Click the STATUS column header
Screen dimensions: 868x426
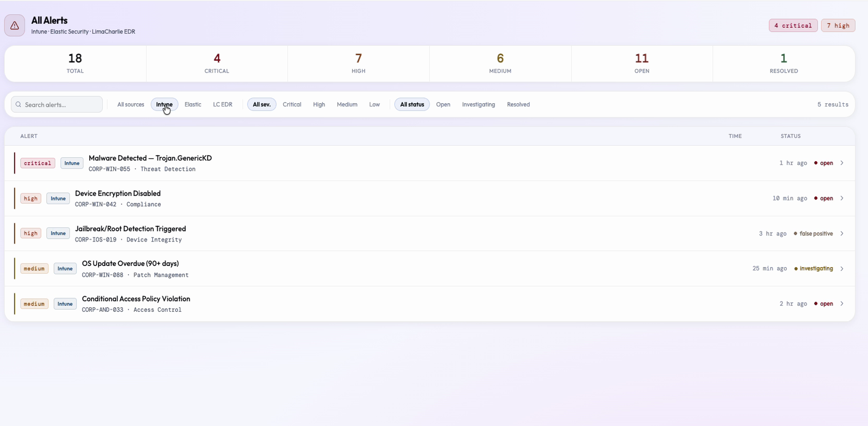(x=790, y=136)
